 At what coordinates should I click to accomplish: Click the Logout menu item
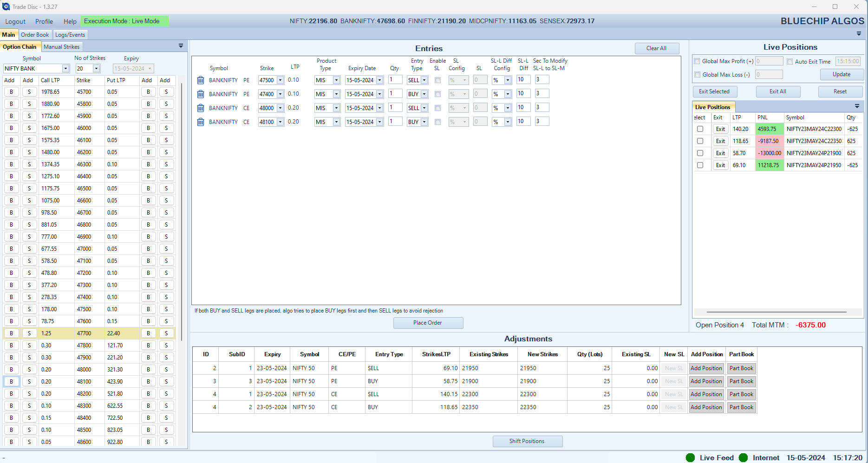click(15, 21)
